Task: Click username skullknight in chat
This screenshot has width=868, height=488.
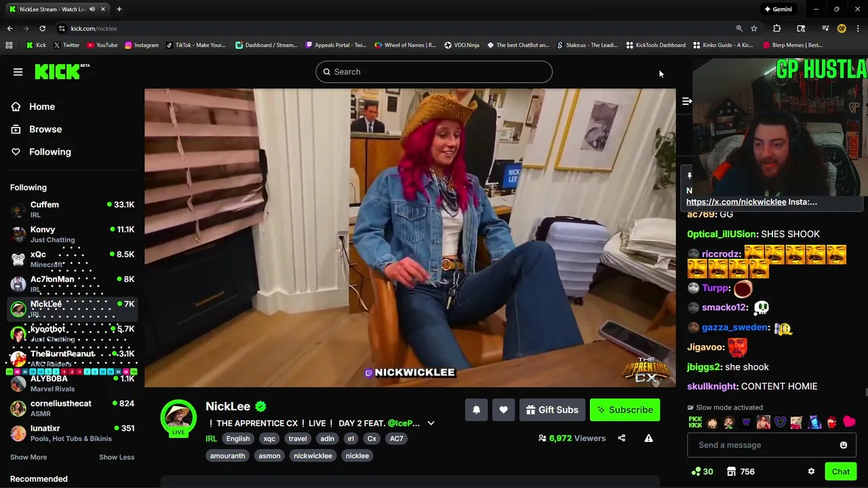Action: [x=712, y=386]
